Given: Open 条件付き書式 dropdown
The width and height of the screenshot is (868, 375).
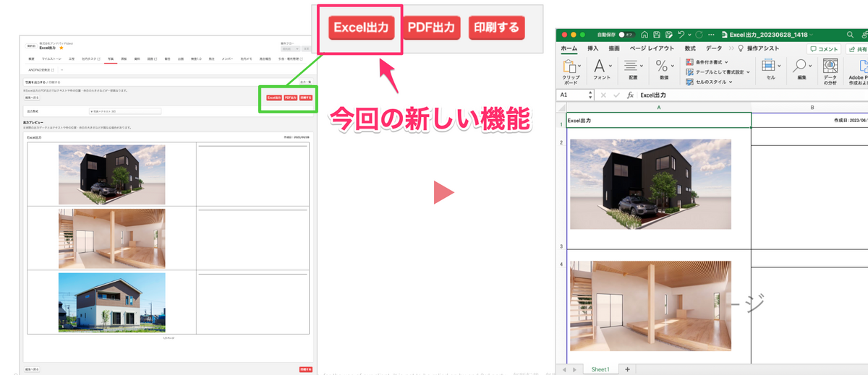Looking at the screenshot, I should pyautogui.click(x=707, y=62).
